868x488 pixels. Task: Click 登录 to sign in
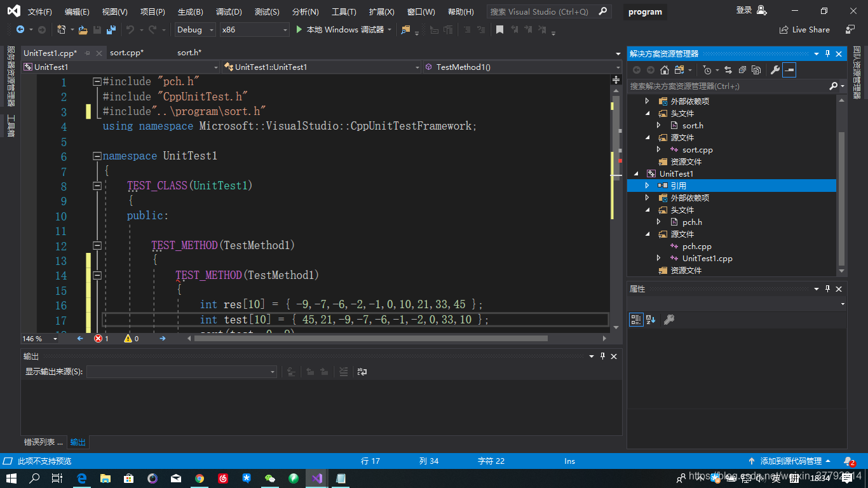click(x=744, y=10)
